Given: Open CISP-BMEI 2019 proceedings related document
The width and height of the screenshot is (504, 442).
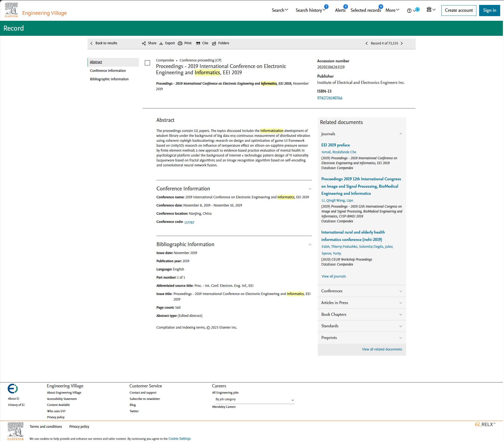Looking at the screenshot, I should point(361,186).
